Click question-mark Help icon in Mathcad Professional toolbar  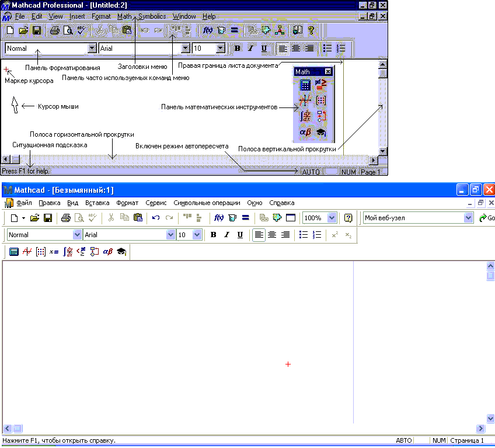click(x=311, y=30)
